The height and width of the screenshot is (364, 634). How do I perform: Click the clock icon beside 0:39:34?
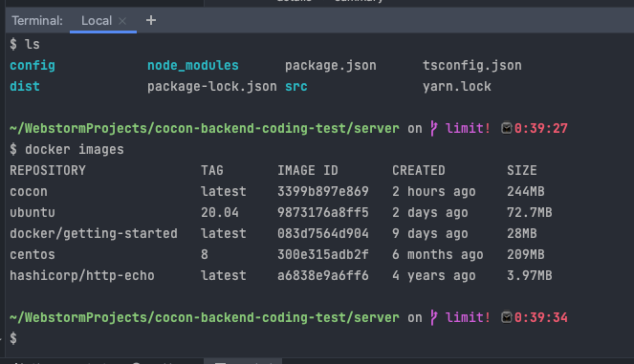(507, 317)
